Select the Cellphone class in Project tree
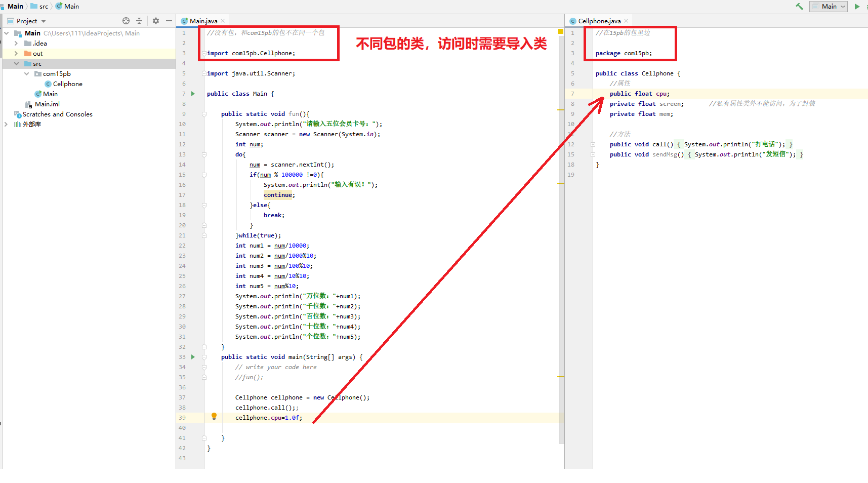 [x=67, y=84]
